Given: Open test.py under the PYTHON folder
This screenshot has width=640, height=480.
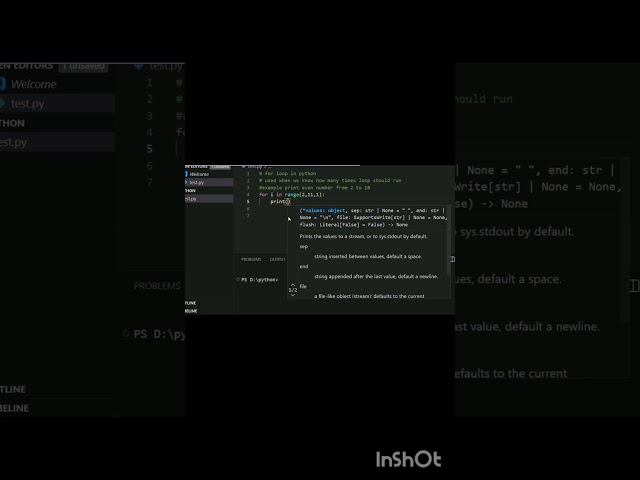Looking at the screenshot, I should [12, 143].
